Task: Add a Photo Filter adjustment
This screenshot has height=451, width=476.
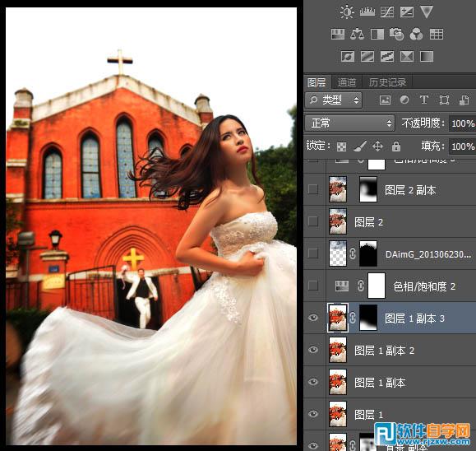Action: click(x=396, y=34)
